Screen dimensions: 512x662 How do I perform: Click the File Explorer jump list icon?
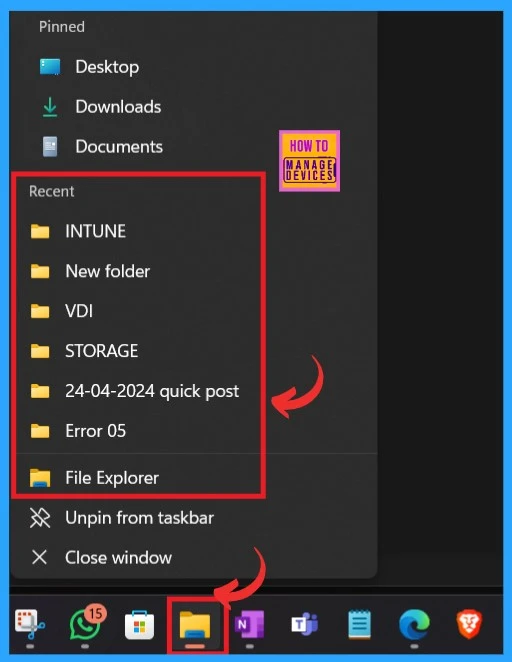coord(40,478)
